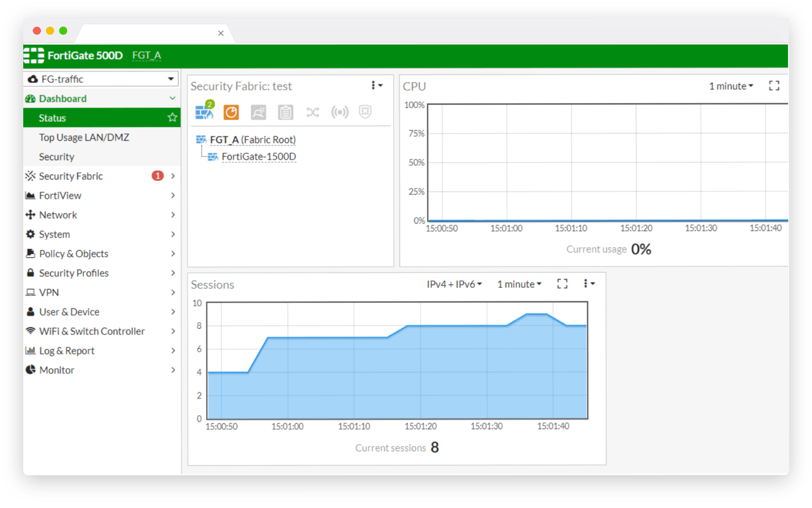Expand the CPU widget to fullscreen
This screenshot has width=812, height=508.
pyautogui.click(x=774, y=86)
